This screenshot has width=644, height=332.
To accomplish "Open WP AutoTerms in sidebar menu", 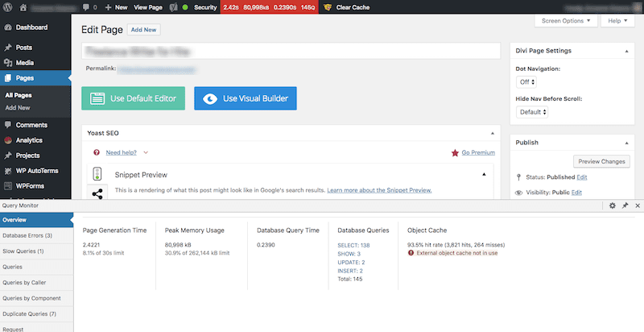I will tap(35, 171).
